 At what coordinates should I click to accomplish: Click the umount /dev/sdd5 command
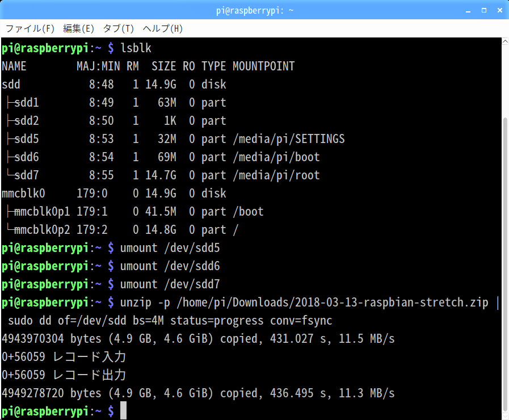[170, 248]
